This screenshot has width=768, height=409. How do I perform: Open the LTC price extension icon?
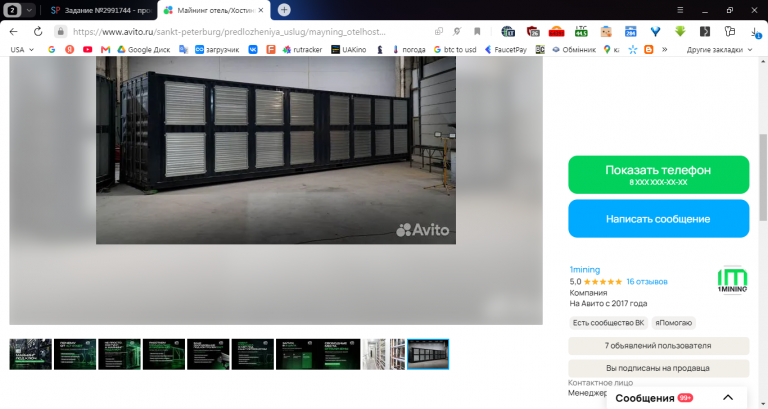point(581,31)
